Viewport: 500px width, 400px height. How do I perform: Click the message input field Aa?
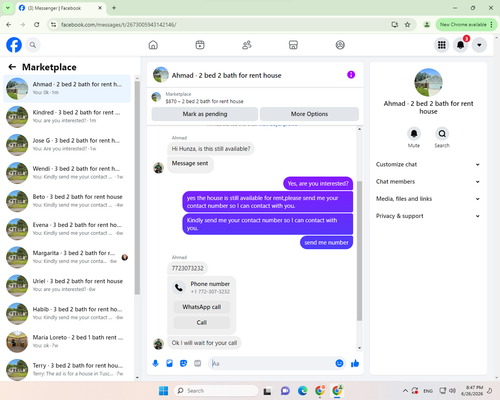click(x=272, y=363)
